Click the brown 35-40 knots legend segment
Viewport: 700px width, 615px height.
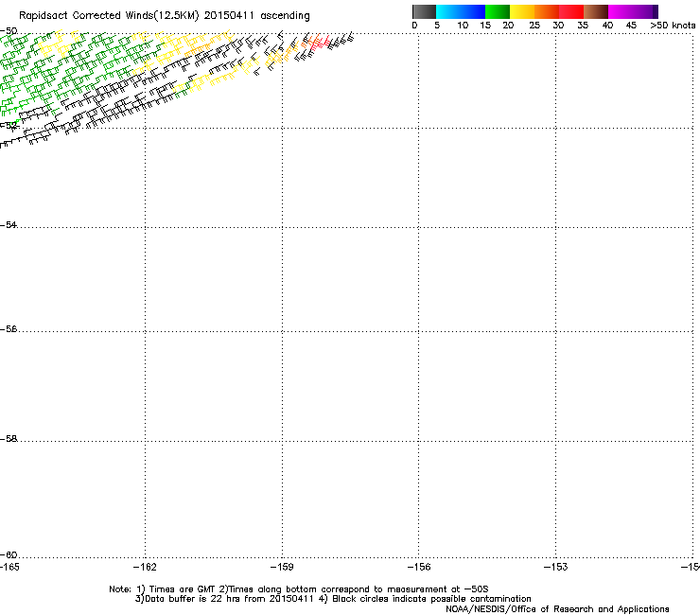tap(596, 11)
